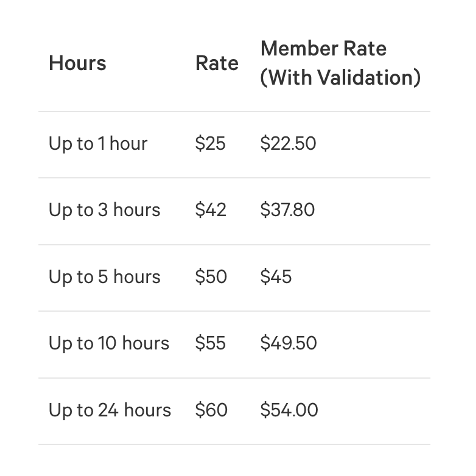Screen dimensions: 476x476
Task: Select the Up to 24 hours cell
Action: (110, 410)
